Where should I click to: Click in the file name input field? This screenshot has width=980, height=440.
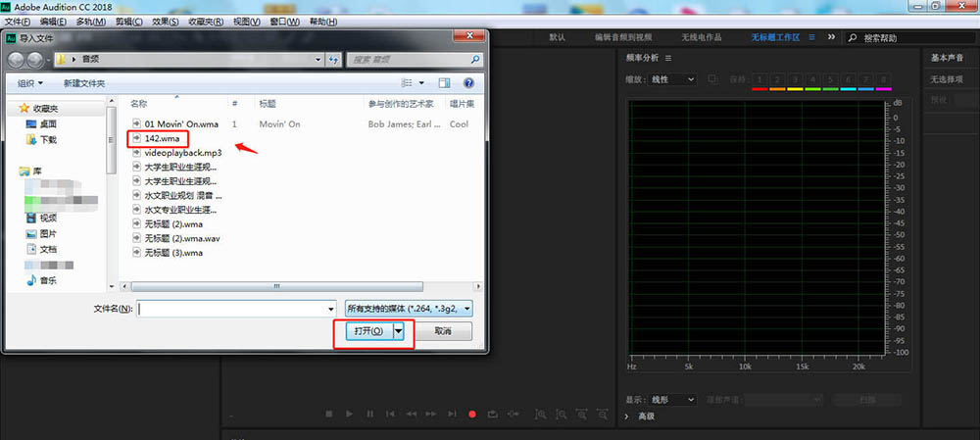232,309
